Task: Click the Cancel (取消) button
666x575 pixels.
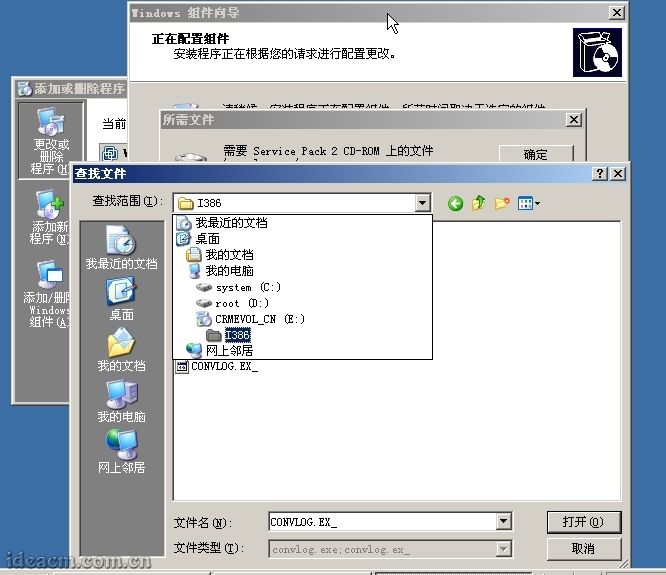Action: pos(584,549)
